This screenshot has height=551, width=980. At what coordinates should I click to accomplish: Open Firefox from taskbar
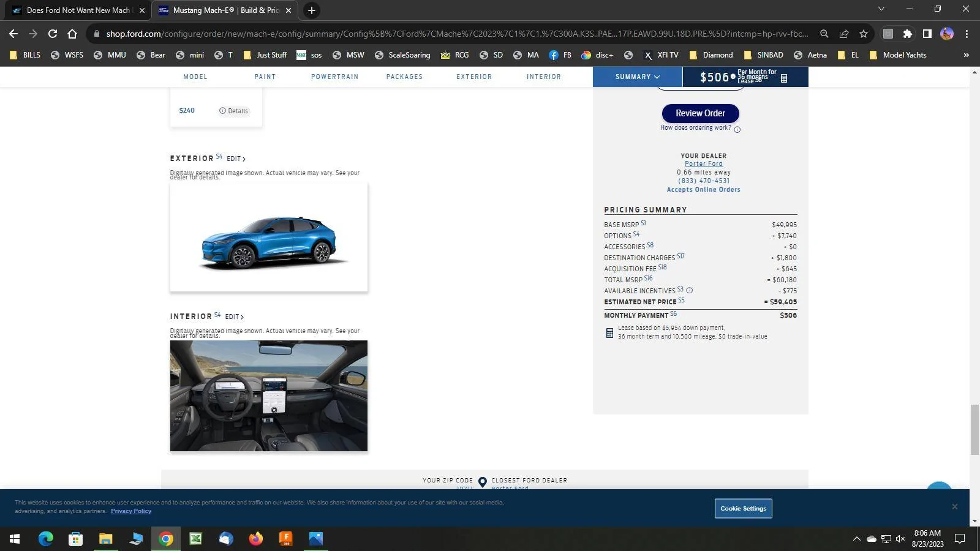coord(256,539)
